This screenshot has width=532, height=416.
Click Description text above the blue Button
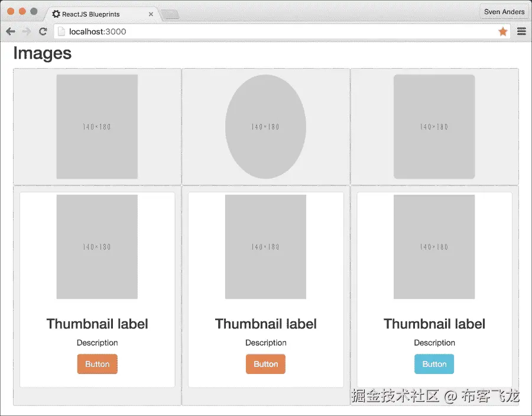point(434,343)
